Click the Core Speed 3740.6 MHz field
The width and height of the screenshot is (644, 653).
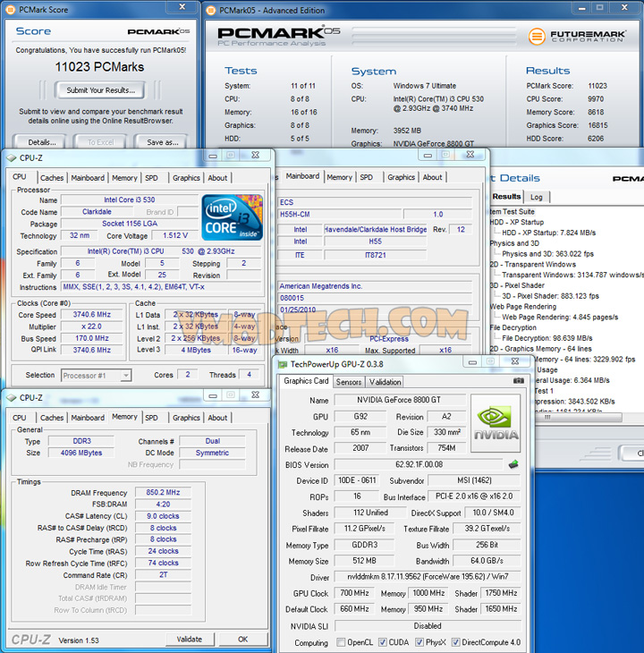pyautogui.click(x=92, y=314)
